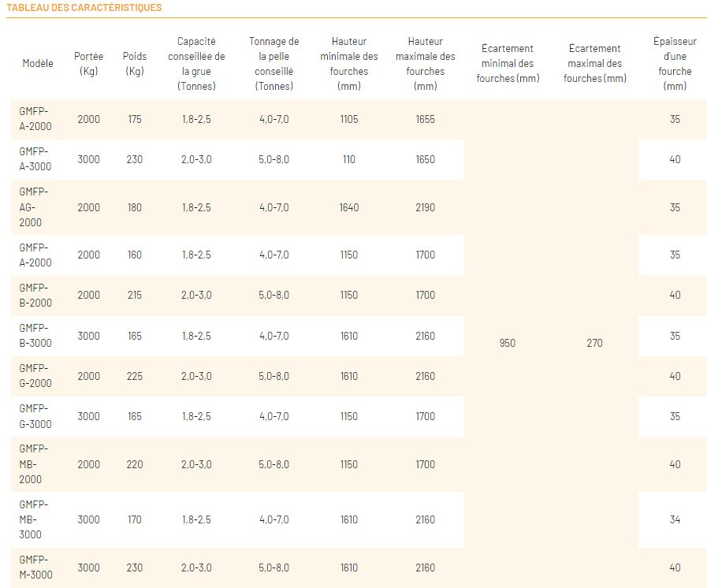Click the 270 maximal spacing value
This screenshot has width=707, height=588.
[595, 343]
